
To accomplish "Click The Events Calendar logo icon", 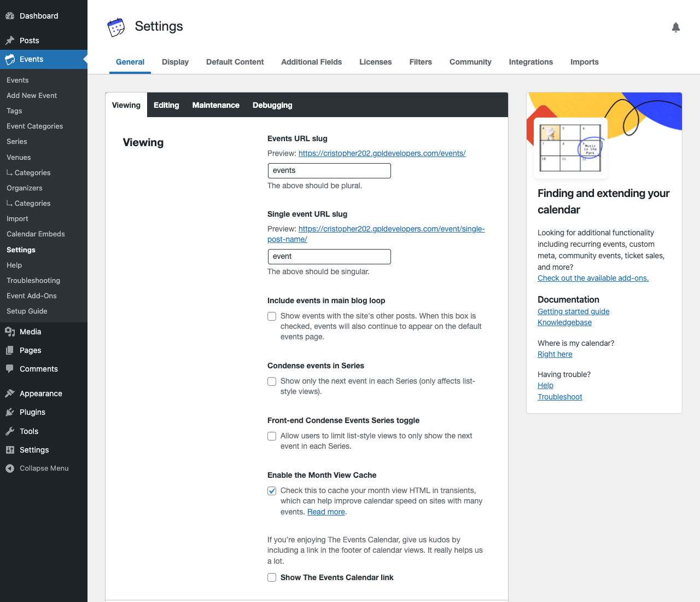I will 116,27.
